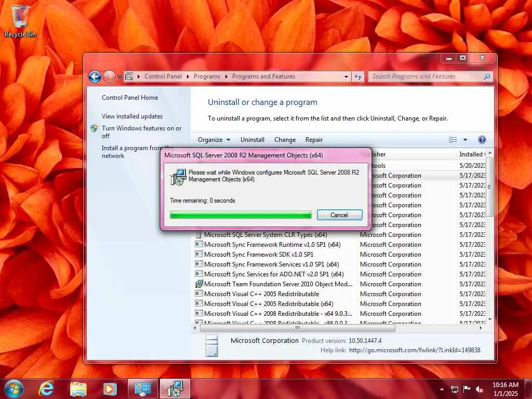This screenshot has height=399, width=532.
Task: Expand the view options dropdown arrow
Action: pyautogui.click(x=465, y=140)
